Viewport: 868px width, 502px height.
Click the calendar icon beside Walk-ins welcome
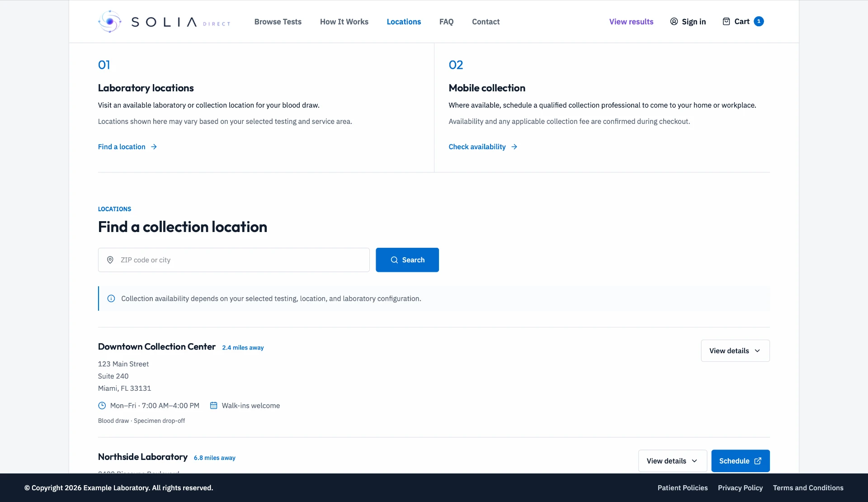tap(214, 406)
